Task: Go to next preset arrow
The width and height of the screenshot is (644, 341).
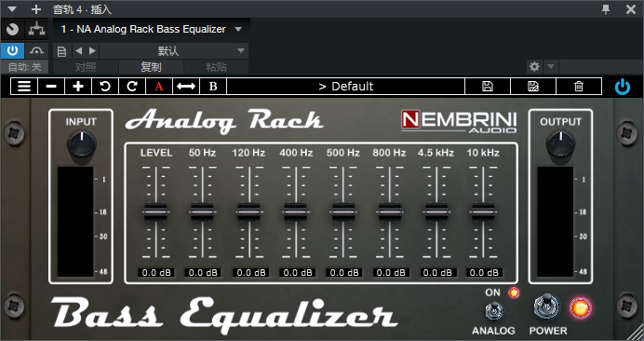Action: [x=92, y=51]
